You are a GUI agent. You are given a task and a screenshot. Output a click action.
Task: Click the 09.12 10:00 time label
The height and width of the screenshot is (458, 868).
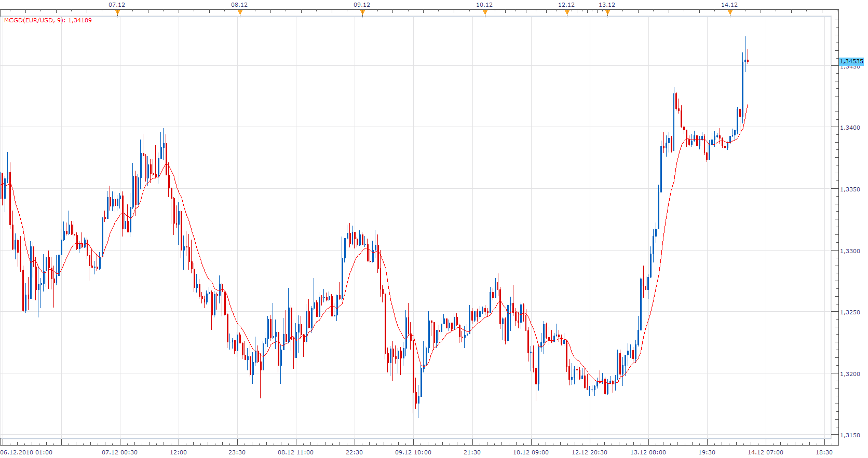coord(413,452)
